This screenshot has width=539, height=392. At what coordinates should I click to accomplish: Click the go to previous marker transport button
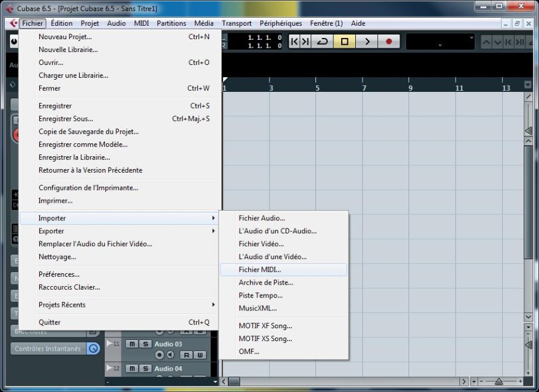click(x=294, y=42)
